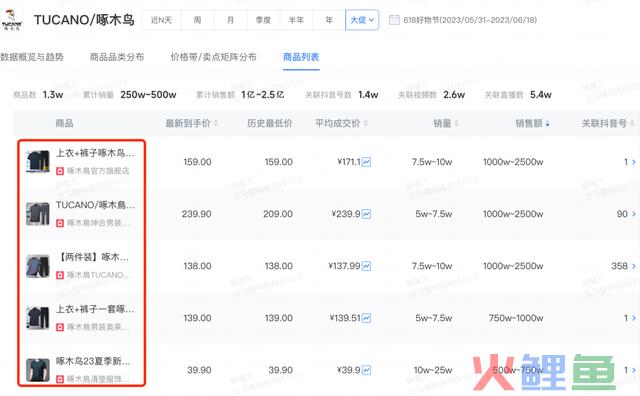Sort by 销售额 column arrows
640x396 pixels.
(x=547, y=123)
